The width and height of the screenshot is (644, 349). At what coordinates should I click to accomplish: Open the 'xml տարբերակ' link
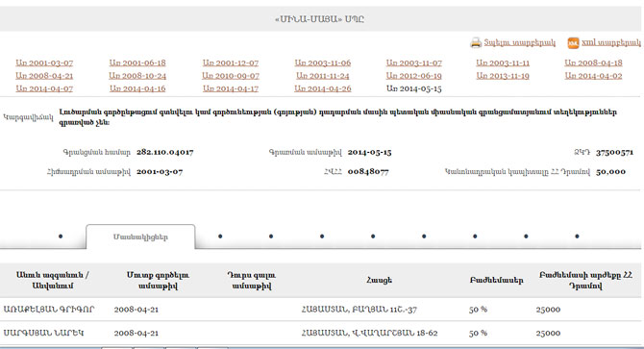point(611,42)
